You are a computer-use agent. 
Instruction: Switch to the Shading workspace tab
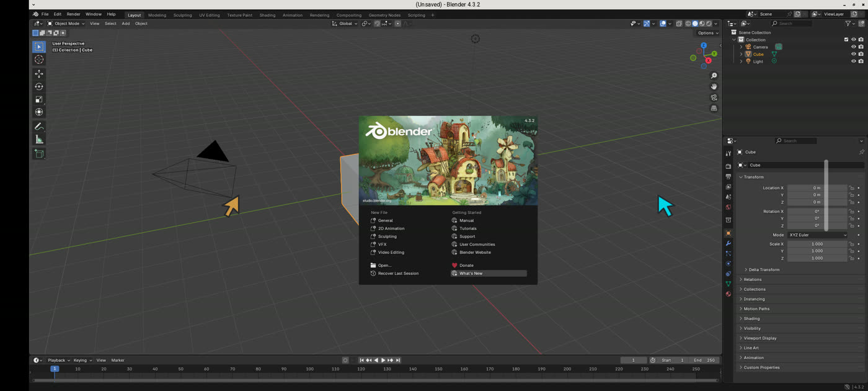[x=267, y=15]
